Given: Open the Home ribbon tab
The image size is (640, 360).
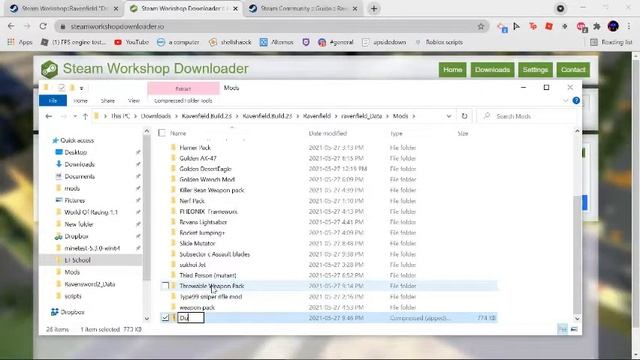Looking at the screenshot, I should 80,100.
